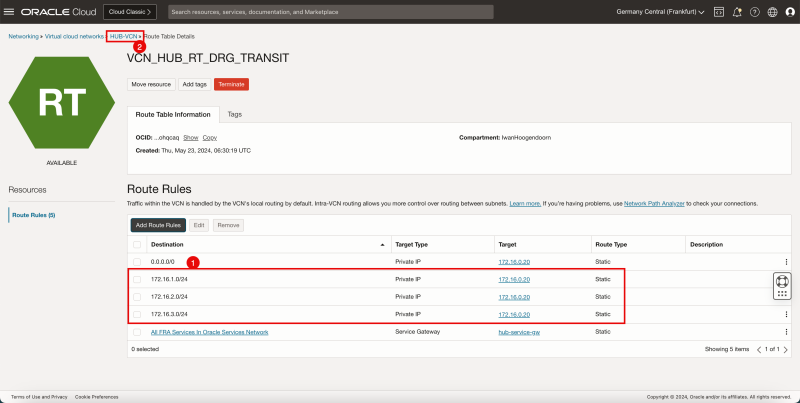The width and height of the screenshot is (800, 403).
Task: Click the Add Route Rules button
Action: [x=157, y=225]
